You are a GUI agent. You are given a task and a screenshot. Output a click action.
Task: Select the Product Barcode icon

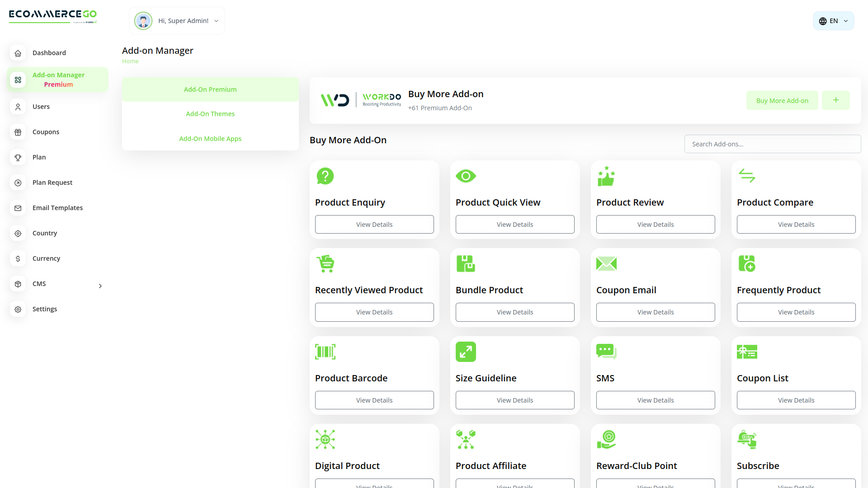tap(325, 352)
